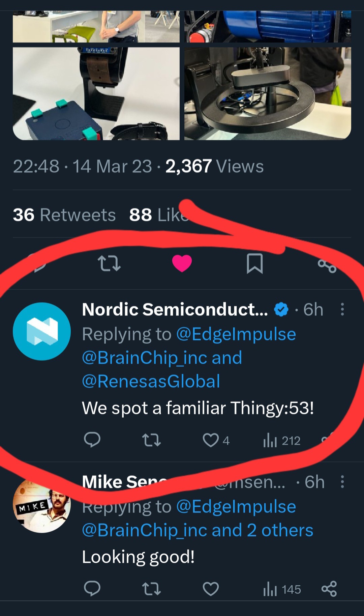The height and width of the screenshot is (616, 364).
Task: Open the wristband and Thingy:53 photo
Action: tap(96, 93)
